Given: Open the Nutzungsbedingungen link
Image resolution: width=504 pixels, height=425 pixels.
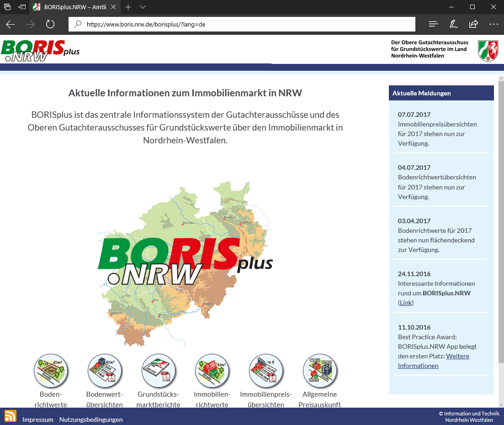Looking at the screenshot, I should click(91, 420).
